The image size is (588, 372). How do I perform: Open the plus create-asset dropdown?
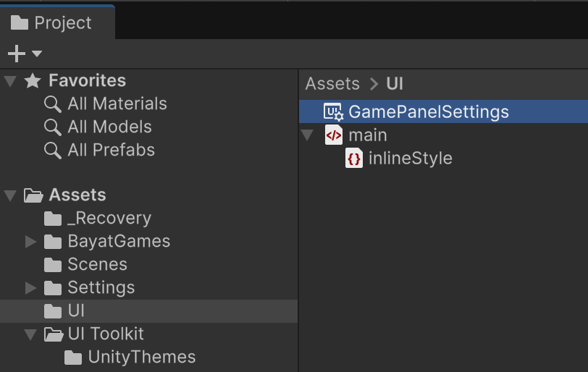(24, 54)
